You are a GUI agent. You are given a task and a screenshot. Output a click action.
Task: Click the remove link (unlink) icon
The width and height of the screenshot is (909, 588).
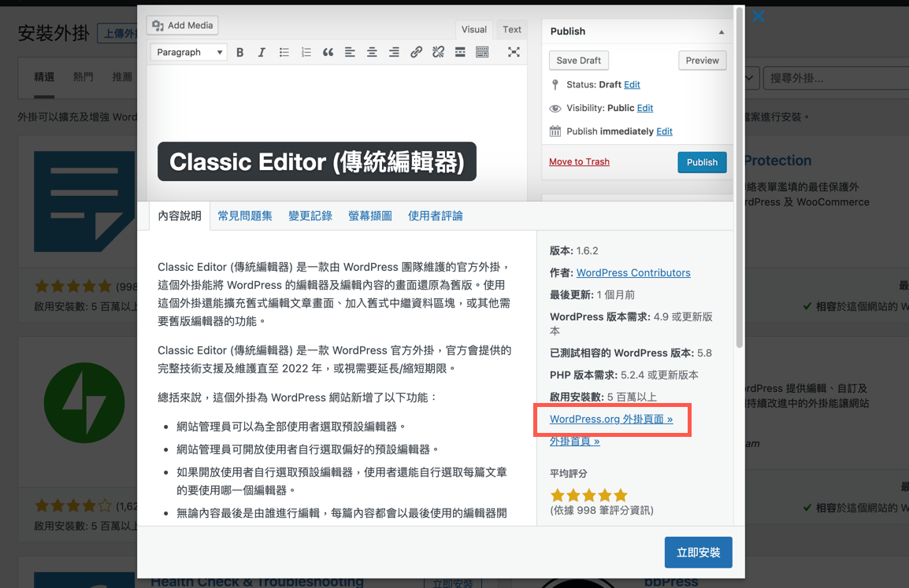click(x=438, y=52)
